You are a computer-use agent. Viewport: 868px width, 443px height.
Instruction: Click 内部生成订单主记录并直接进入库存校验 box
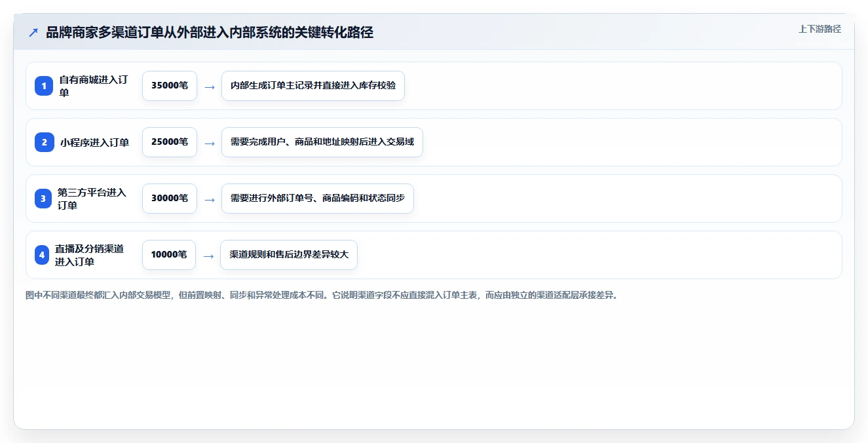(313, 86)
